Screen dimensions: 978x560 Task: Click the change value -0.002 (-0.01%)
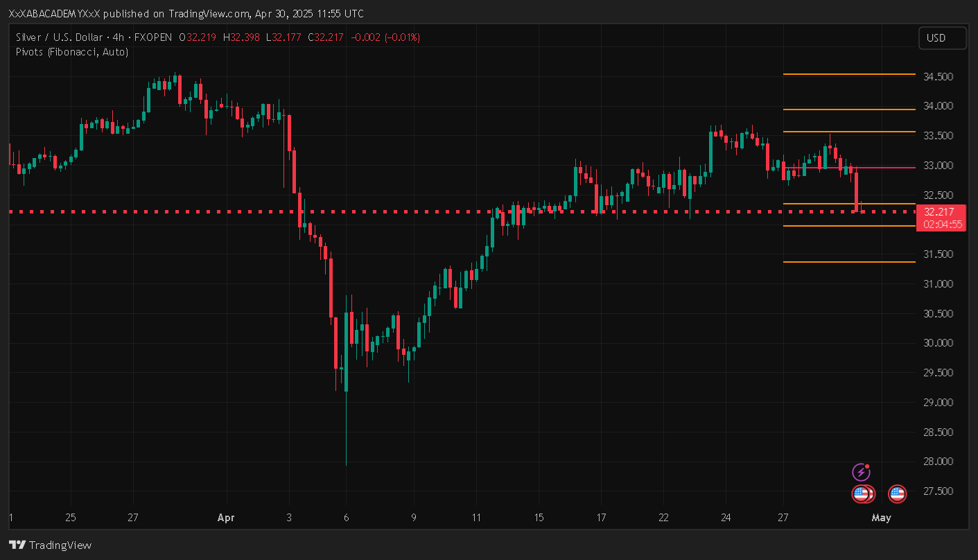point(385,37)
